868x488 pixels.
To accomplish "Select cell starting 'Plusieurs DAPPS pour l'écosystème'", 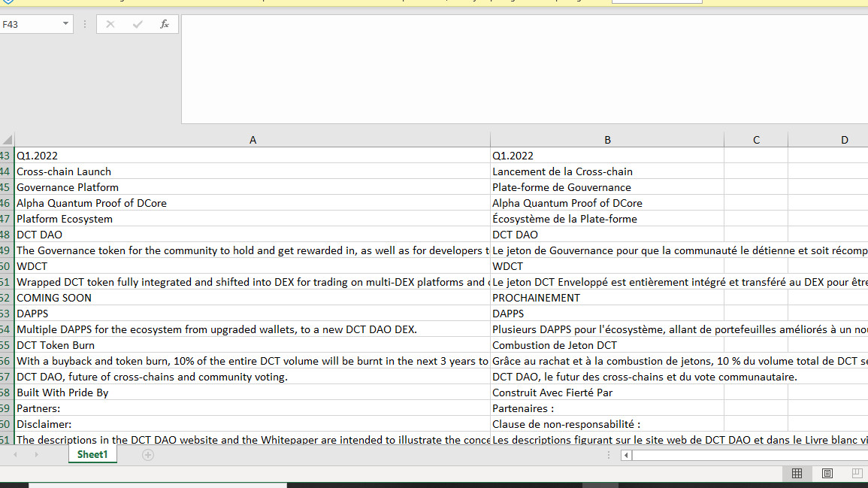I will (x=607, y=329).
